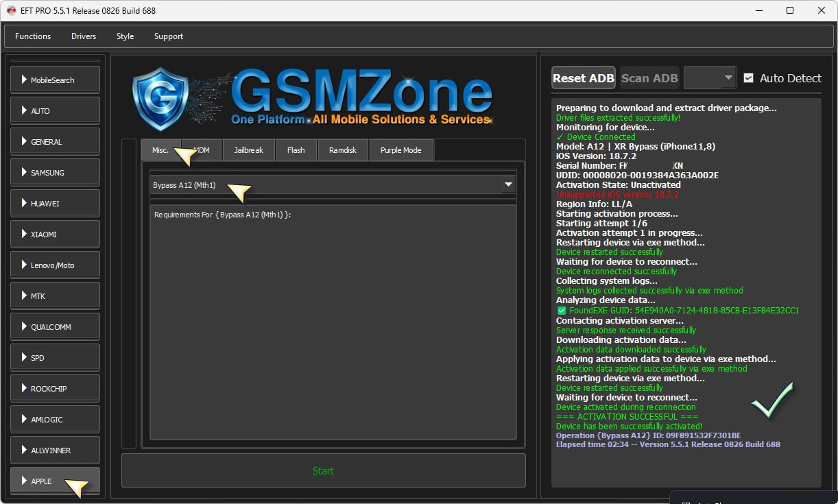The width and height of the screenshot is (838, 504).
Task: Click the UDID line in the log
Action: tap(638, 175)
